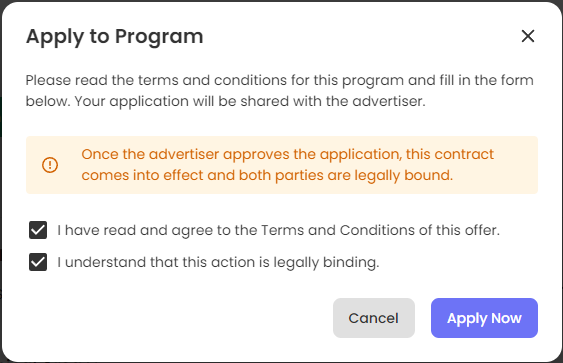Click the 'legally bound' warning line
Viewport: 563px width, 363px height.
coord(267,176)
